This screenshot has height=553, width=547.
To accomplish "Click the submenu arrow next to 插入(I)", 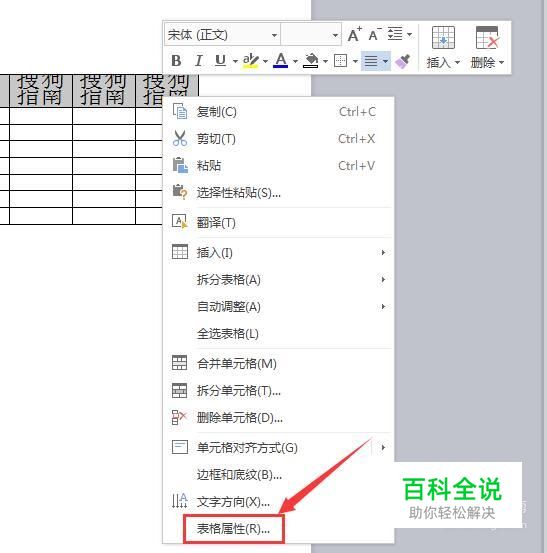I will tap(383, 253).
